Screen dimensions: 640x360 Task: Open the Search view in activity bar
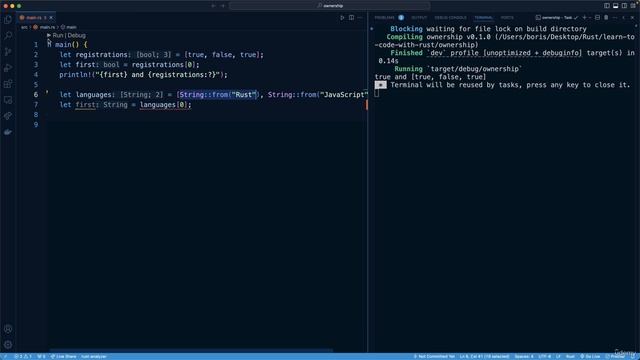pos(8,36)
